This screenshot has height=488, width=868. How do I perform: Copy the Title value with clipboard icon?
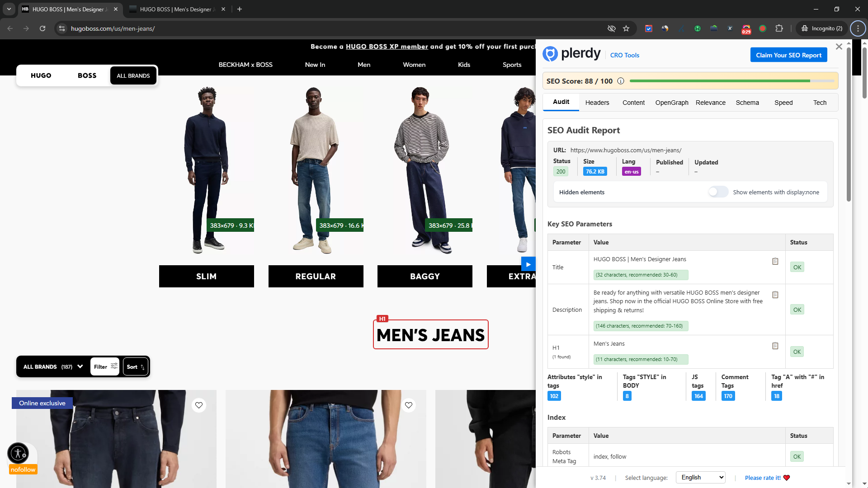pyautogui.click(x=775, y=262)
